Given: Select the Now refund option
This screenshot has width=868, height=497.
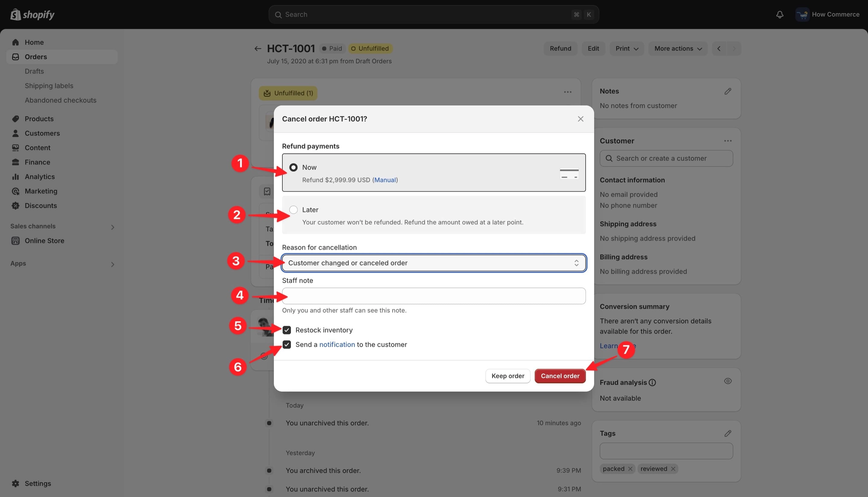Looking at the screenshot, I should (x=293, y=167).
